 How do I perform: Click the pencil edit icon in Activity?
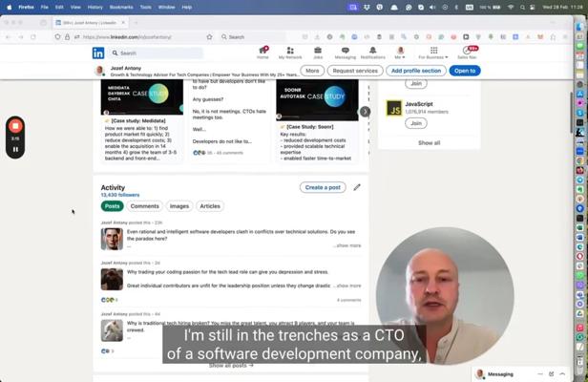(x=357, y=187)
